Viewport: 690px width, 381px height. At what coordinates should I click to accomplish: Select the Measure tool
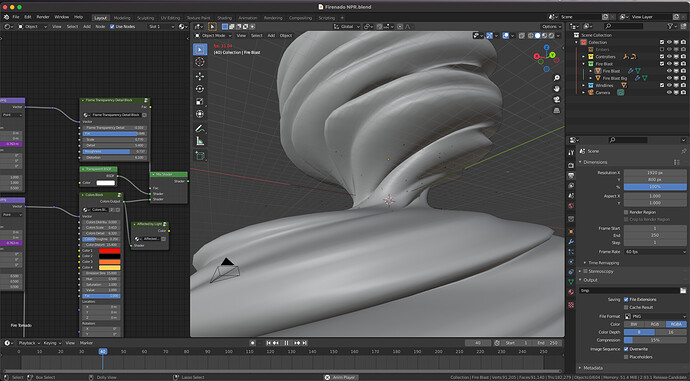tap(200, 141)
